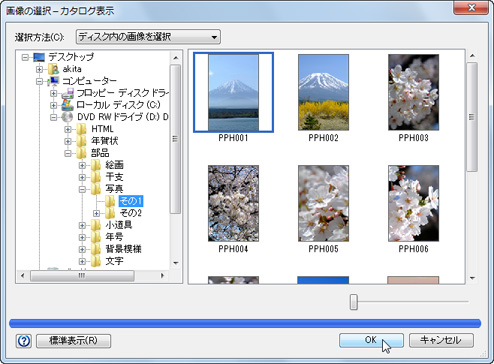Image resolution: width=494 pixels, height=364 pixels.
Task: Click the OK button
Action: [x=371, y=340]
